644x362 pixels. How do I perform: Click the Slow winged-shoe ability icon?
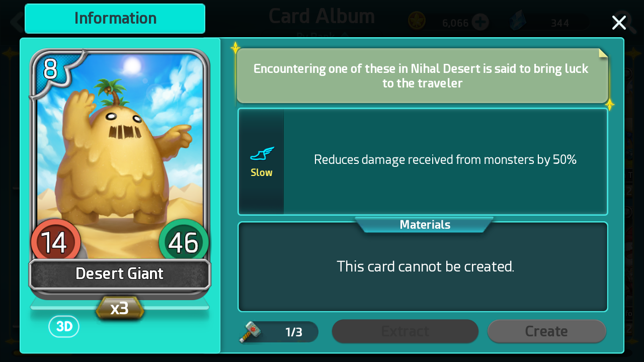262,154
